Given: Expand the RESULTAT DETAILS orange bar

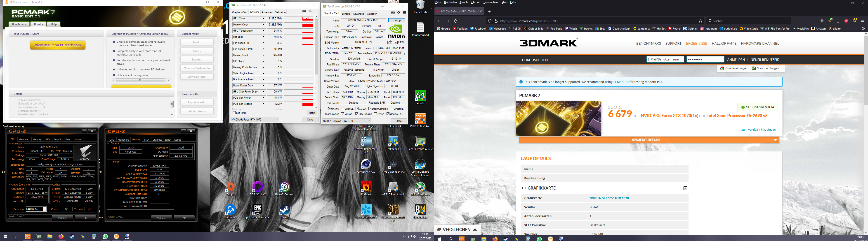Looking at the screenshot, I should [x=649, y=140].
